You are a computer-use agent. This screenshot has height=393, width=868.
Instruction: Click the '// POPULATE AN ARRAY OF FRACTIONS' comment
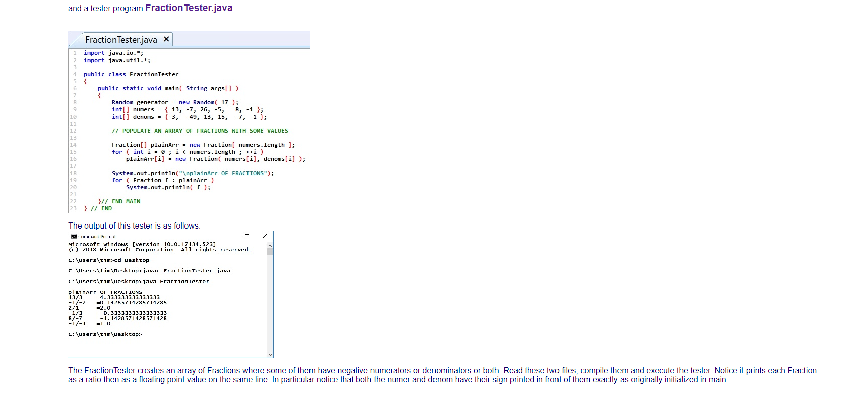coord(200,131)
